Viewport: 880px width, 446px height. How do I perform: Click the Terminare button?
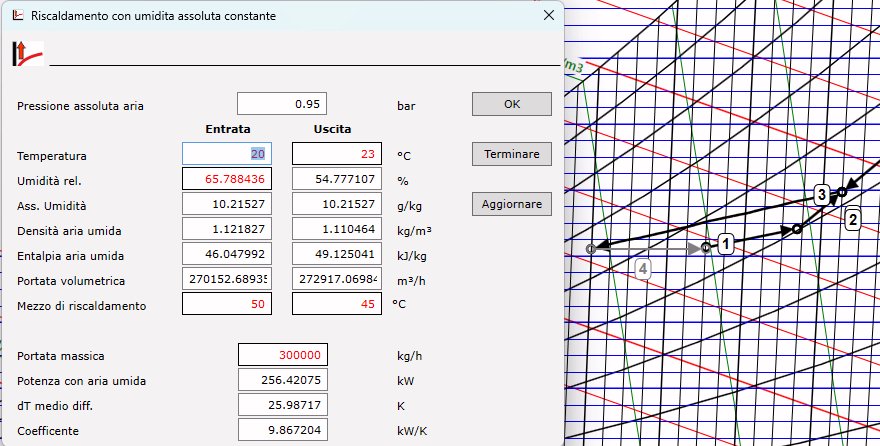[511, 154]
